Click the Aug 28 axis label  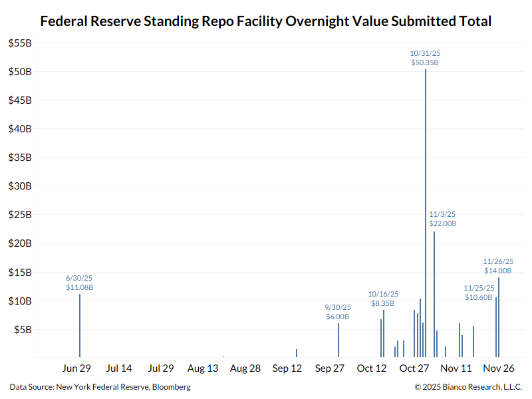tap(245, 368)
